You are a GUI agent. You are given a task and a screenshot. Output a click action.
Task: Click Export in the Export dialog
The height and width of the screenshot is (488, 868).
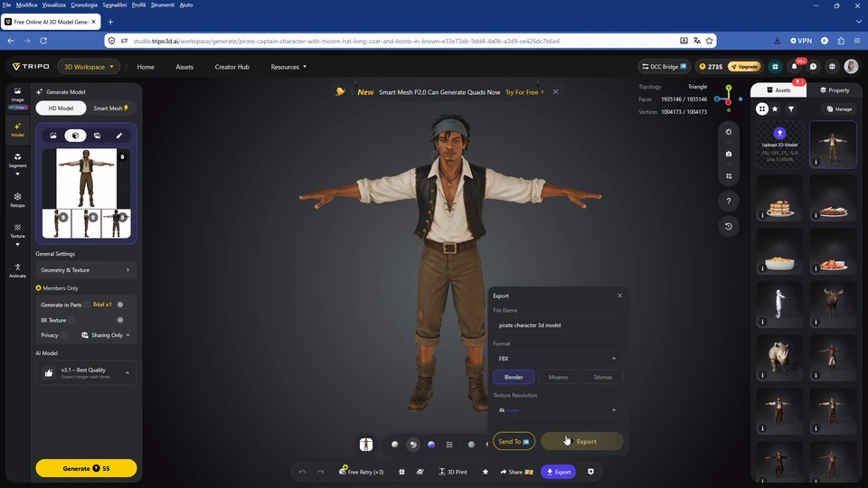tap(581, 441)
